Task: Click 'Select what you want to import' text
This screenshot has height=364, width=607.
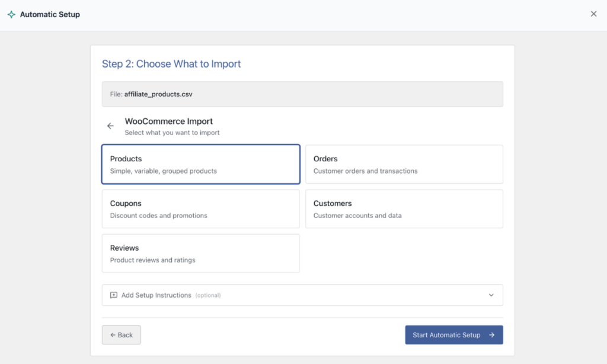Action: 172,132
